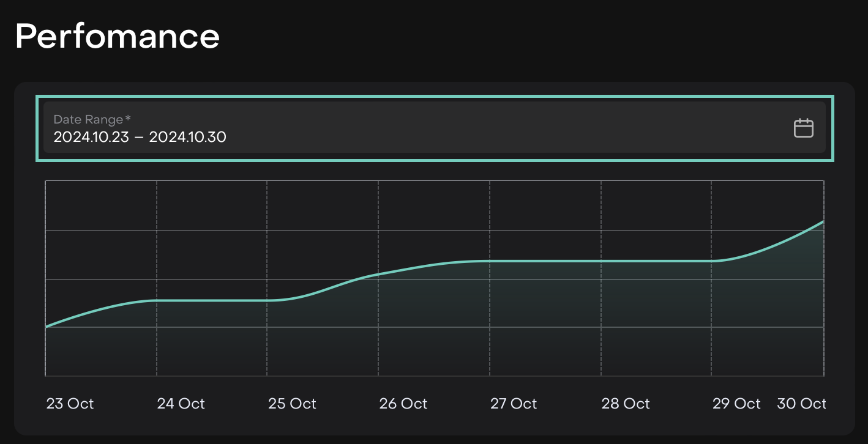Click the 30 Oct axis label
Viewport: 868px width, 444px height.
801,404
